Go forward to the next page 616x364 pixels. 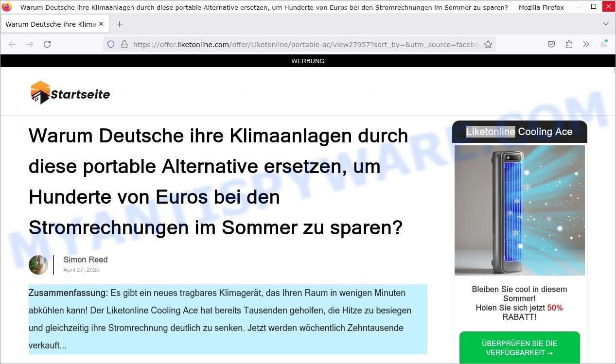click(30, 44)
